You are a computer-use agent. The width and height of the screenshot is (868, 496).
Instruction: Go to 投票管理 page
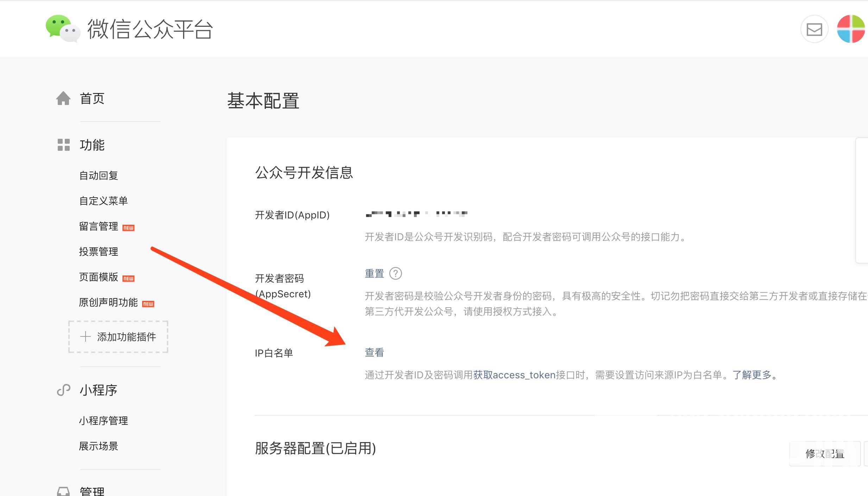tap(99, 252)
